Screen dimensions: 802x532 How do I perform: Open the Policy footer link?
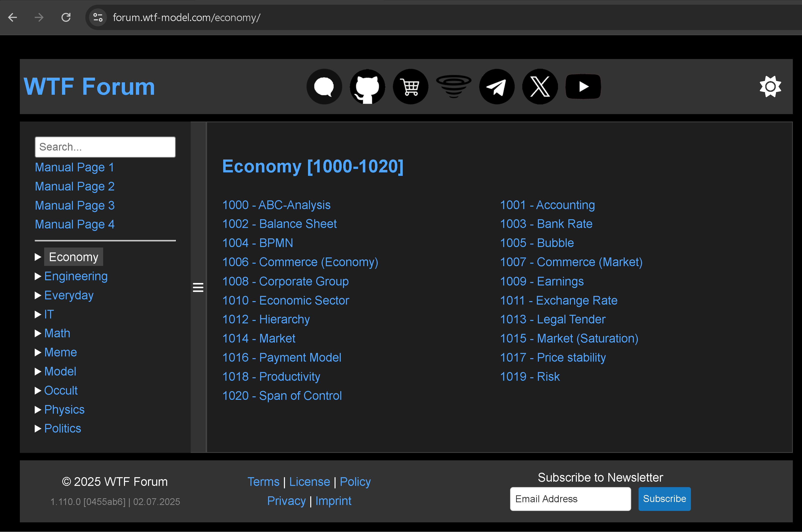pyautogui.click(x=355, y=482)
